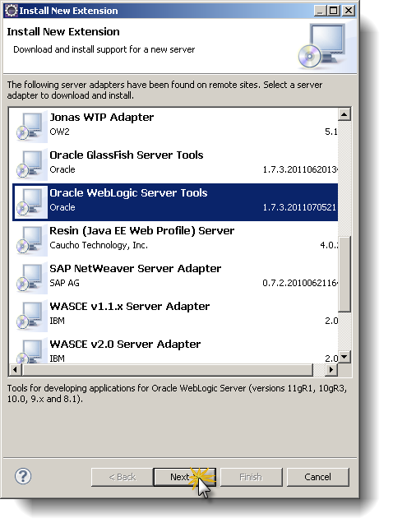The width and height of the screenshot is (393, 532).
Task: Click the disabled Finish button
Action: click(251, 477)
